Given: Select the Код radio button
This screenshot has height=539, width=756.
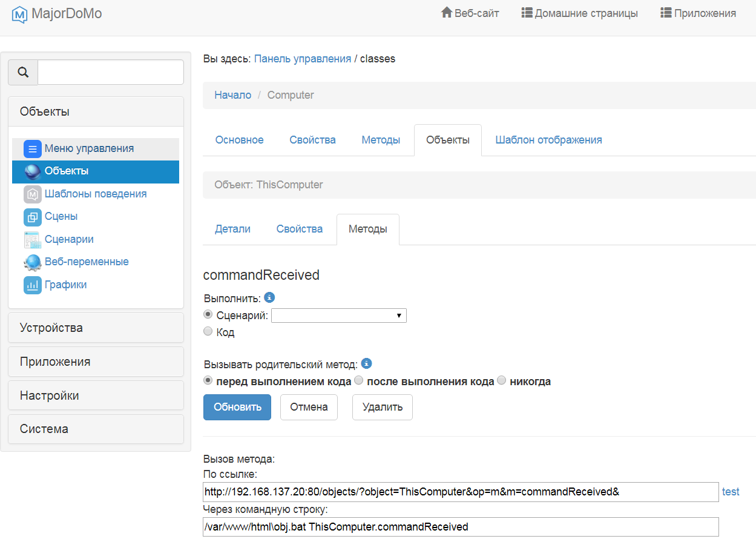Looking at the screenshot, I should coord(208,332).
